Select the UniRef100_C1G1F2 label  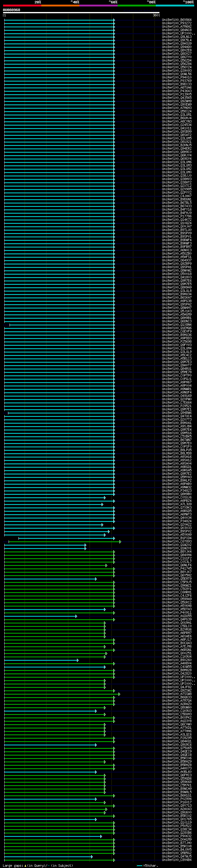coord(177,559)
